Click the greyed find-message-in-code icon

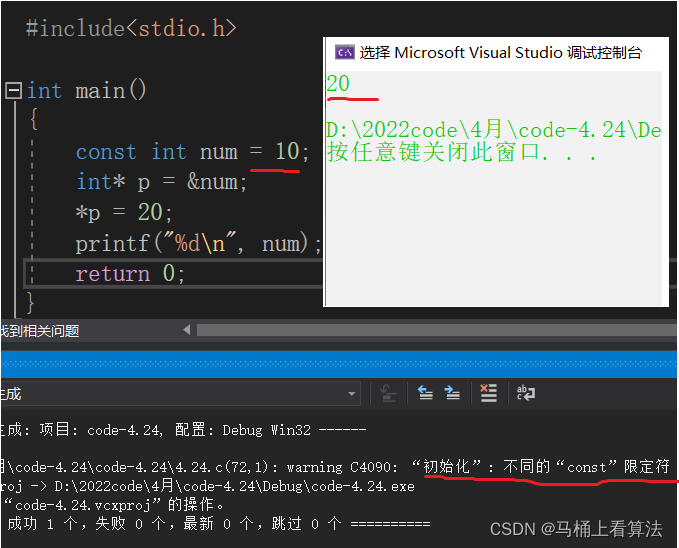point(389,393)
